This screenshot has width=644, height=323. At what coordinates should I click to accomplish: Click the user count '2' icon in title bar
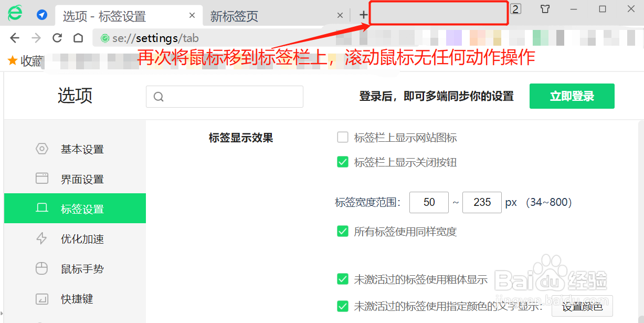[515, 9]
